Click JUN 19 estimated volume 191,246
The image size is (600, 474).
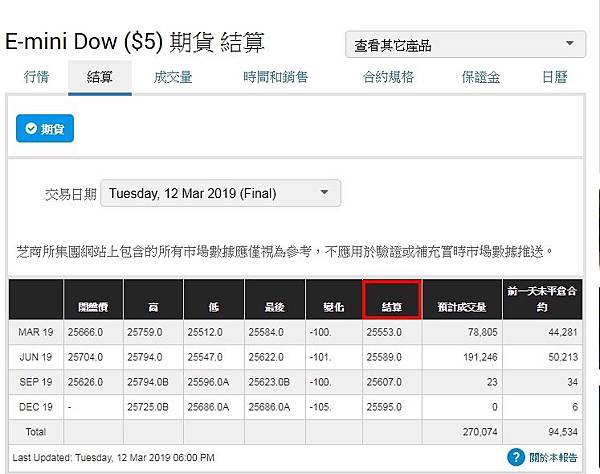480,357
